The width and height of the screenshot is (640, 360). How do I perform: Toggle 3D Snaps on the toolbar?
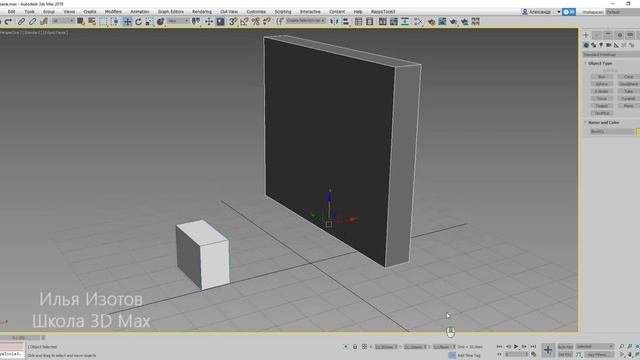click(x=233, y=22)
